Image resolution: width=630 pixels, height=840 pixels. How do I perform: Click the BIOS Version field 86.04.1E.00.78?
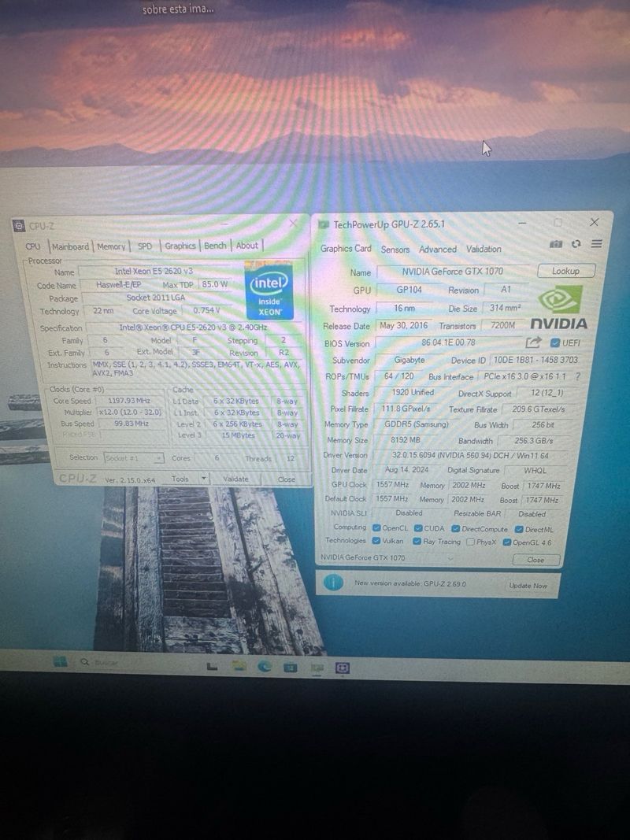pyautogui.click(x=448, y=342)
